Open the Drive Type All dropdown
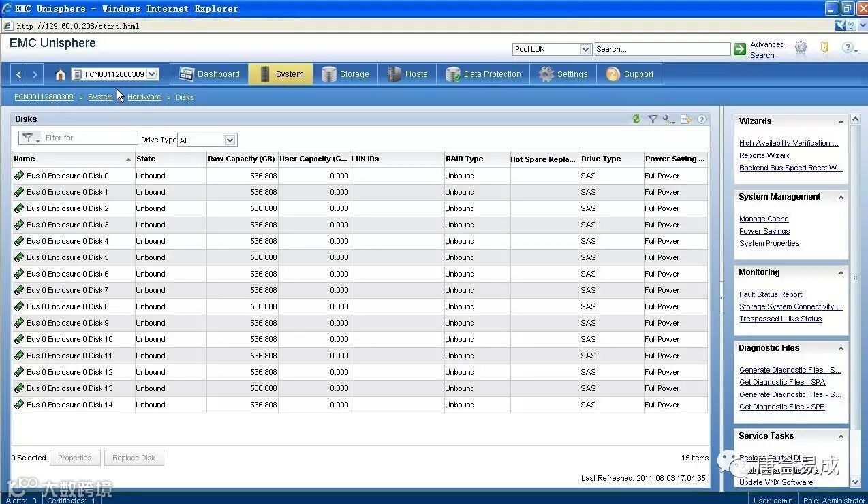The width and height of the screenshot is (868, 504). click(230, 140)
